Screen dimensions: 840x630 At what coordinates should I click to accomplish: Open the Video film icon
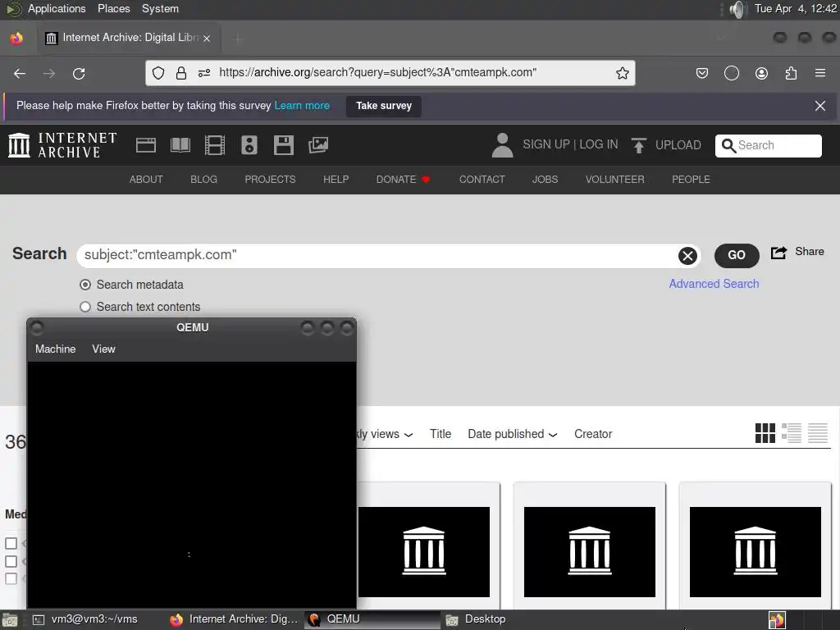tap(215, 145)
